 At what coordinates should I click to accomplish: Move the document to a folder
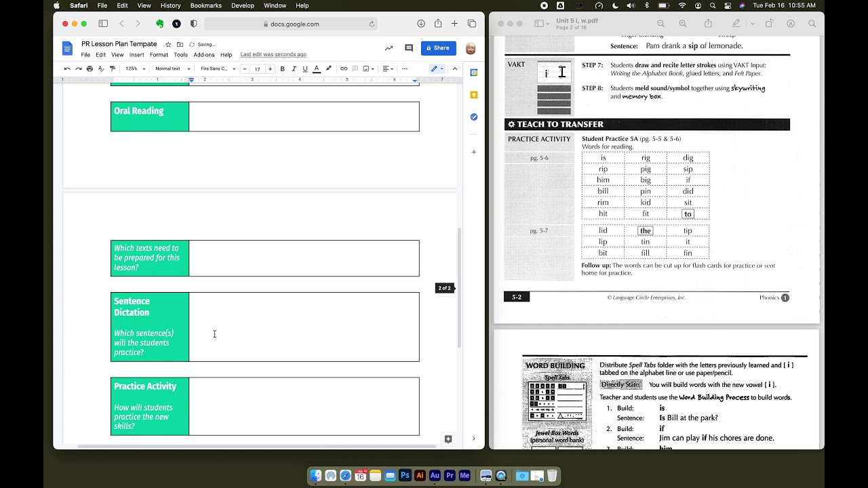coord(180,45)
